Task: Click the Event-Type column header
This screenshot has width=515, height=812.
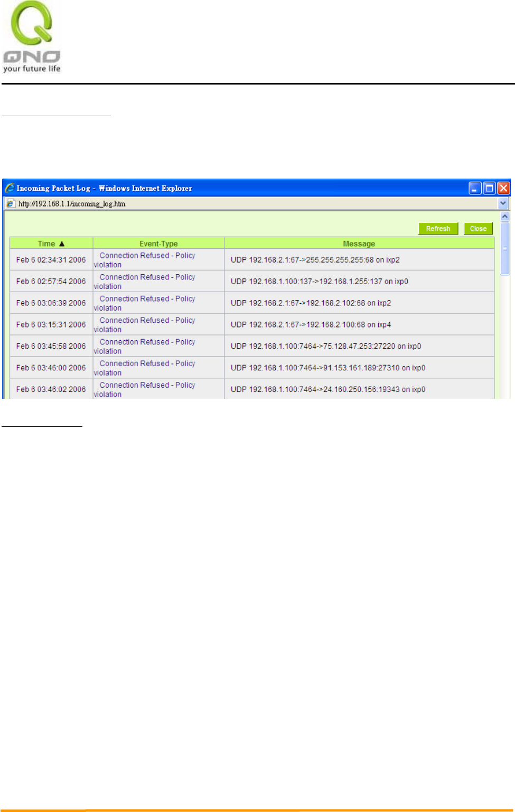Action: [158, 244]
